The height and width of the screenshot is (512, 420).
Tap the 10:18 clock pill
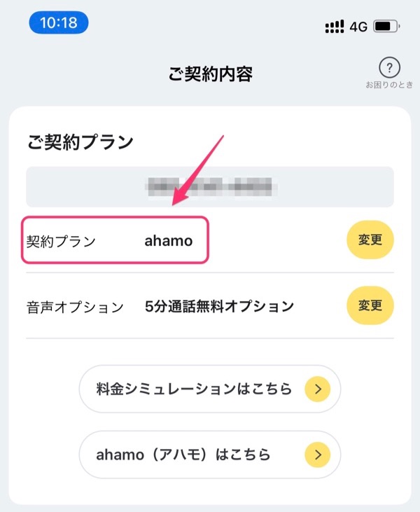tap(59, 22)
